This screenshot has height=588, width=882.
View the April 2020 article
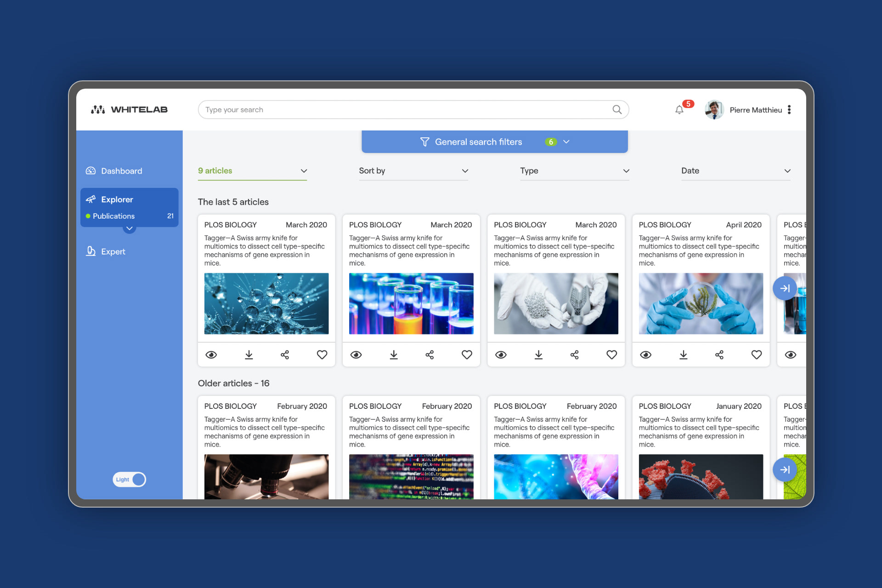pyautogui.click(x=646, y=355)
